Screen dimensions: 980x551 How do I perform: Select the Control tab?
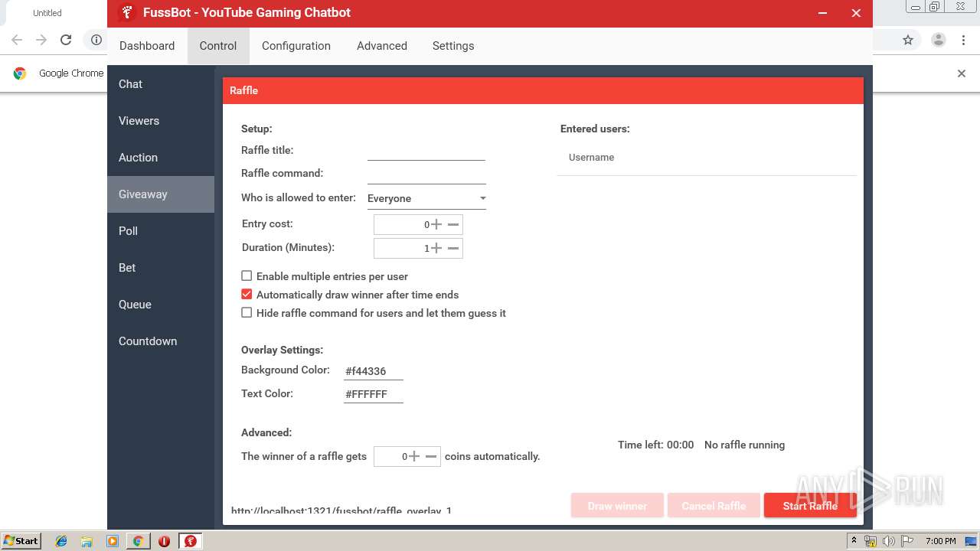point(218,46)
